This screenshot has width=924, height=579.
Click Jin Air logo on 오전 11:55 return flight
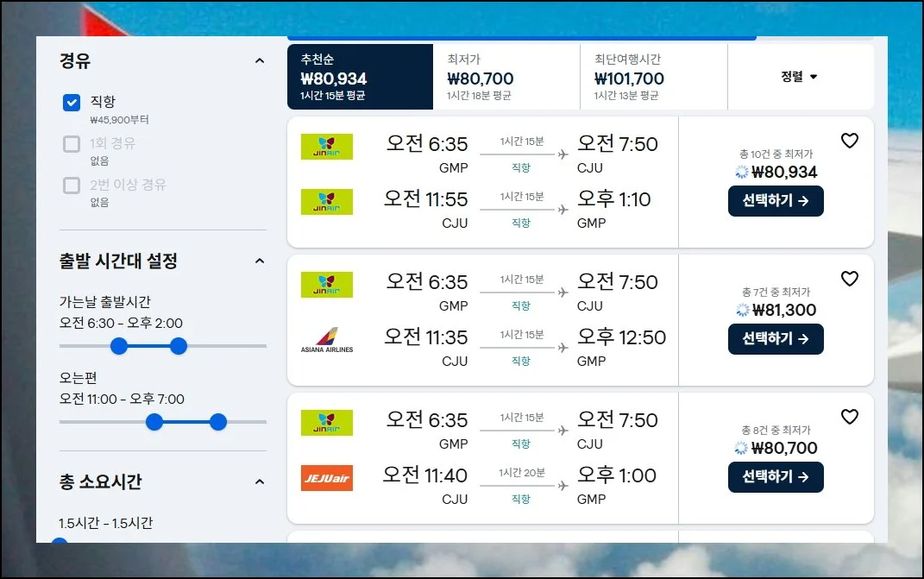(x=327, y=201)
